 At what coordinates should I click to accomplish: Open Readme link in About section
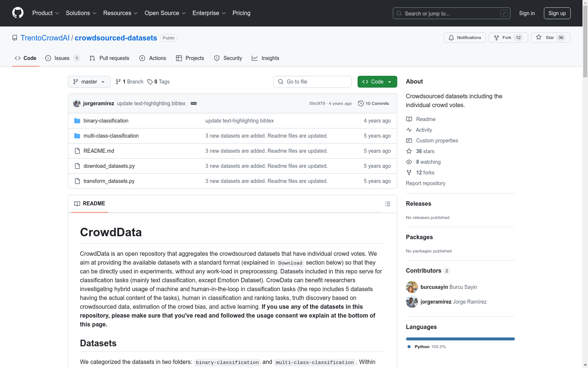(x=421, y=119)
